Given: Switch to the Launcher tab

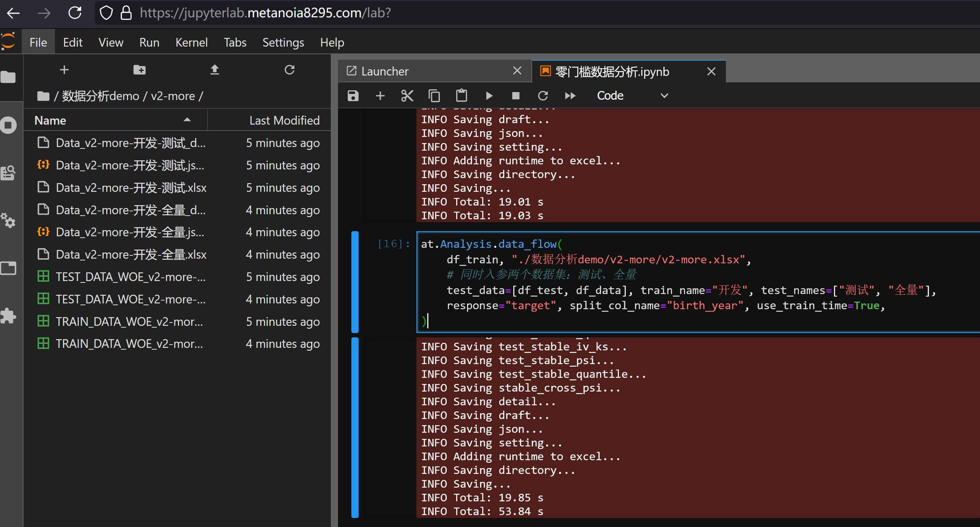Looking at the screenshot, I should [x=385, y=71].
